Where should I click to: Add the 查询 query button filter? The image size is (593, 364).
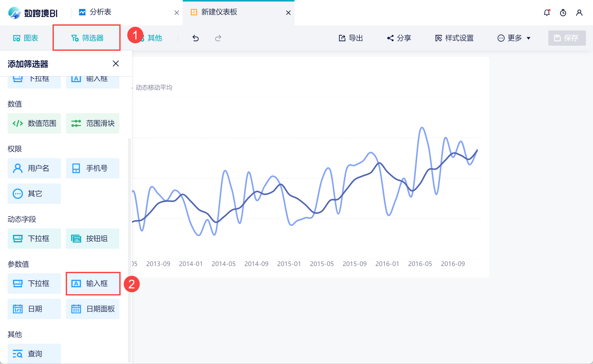34,354
